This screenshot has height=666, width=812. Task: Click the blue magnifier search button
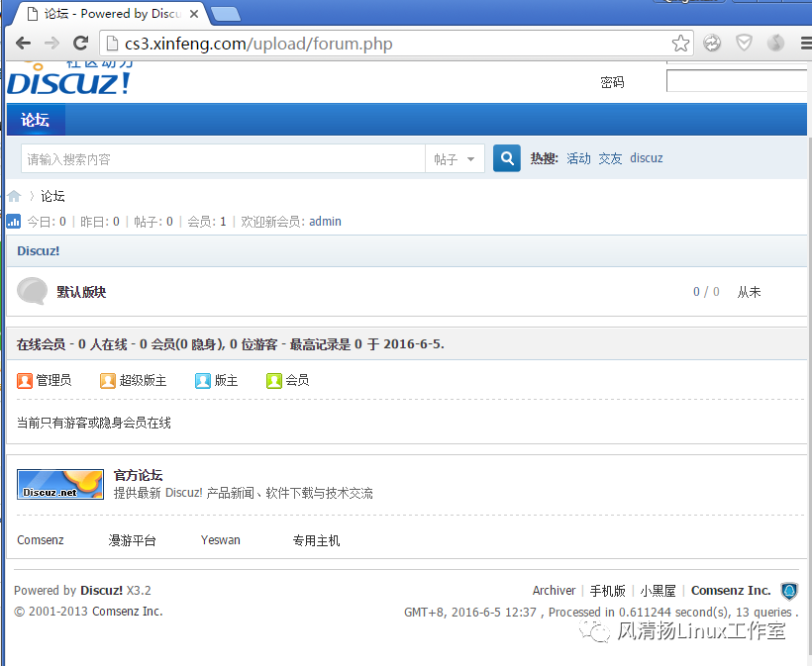point(506,158)
